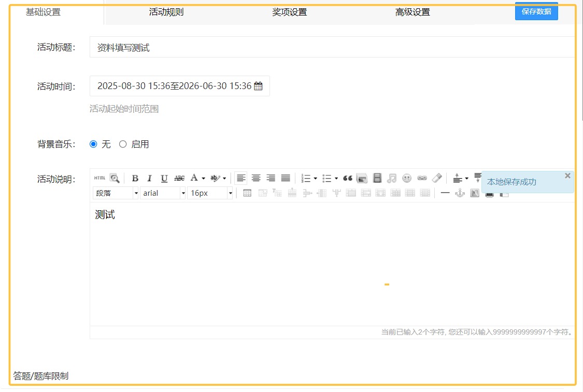Apply italic formatting in the editor

click(149, 178)
